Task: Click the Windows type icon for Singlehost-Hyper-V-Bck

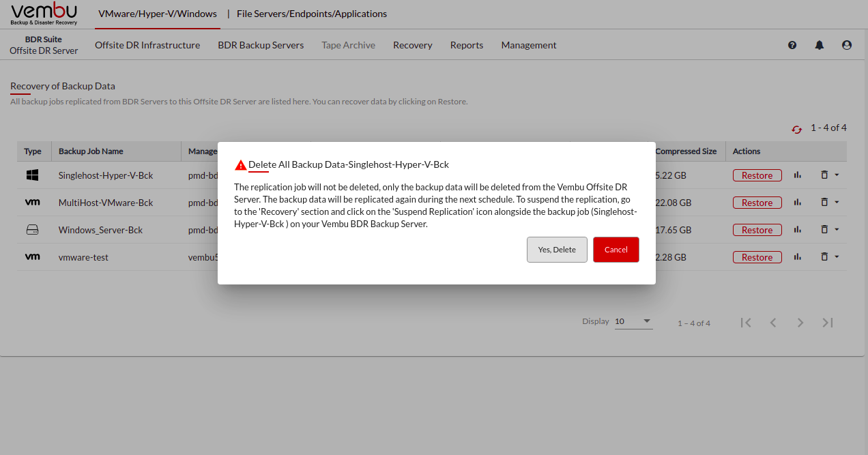Action: (32, 175)
